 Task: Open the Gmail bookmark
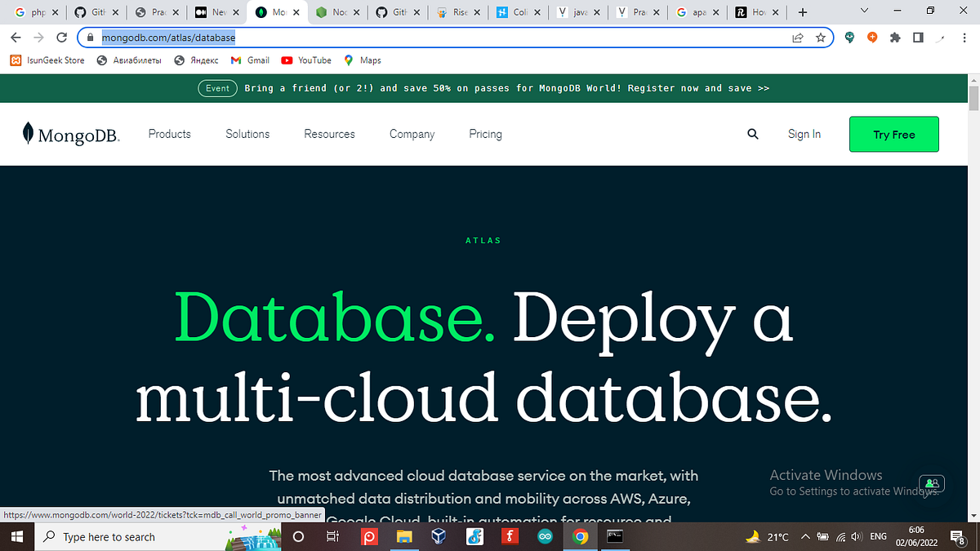click(249, 60)
